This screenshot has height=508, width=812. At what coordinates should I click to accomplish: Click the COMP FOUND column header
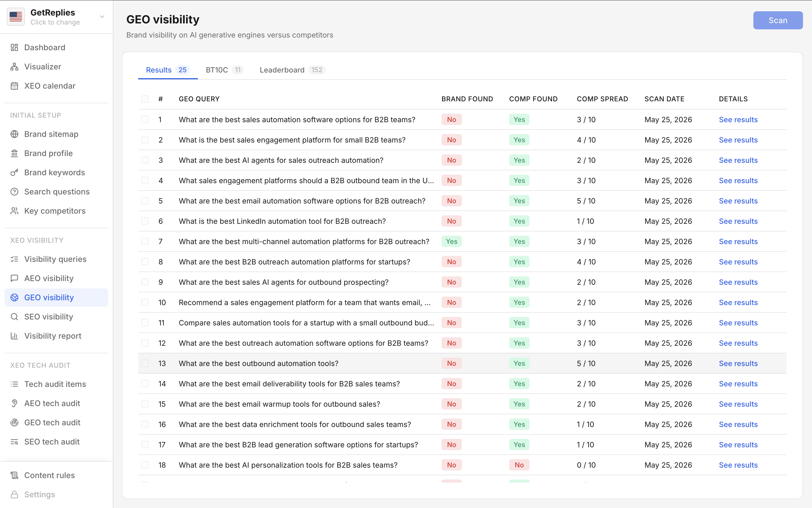click(x=533, y=99)
